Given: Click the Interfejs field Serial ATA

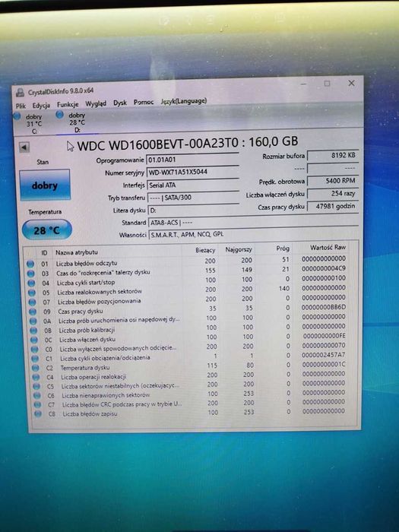Looking at the screenshot, I should tap(193, 185).
